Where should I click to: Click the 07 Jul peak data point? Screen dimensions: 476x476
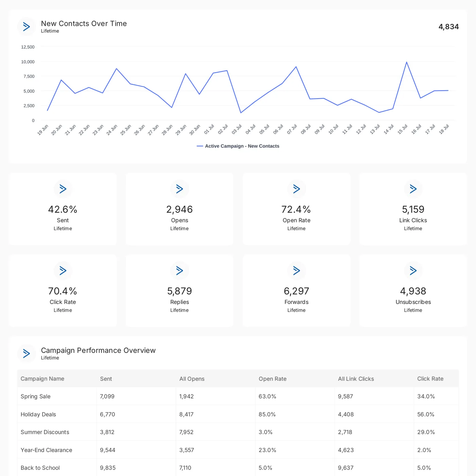296,67
